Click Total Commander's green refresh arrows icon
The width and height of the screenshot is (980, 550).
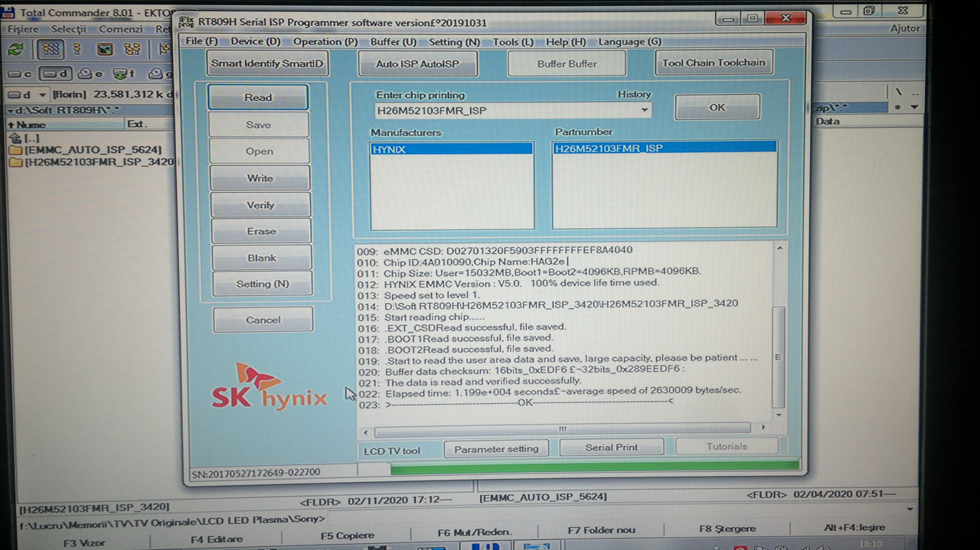click(15, 49)
